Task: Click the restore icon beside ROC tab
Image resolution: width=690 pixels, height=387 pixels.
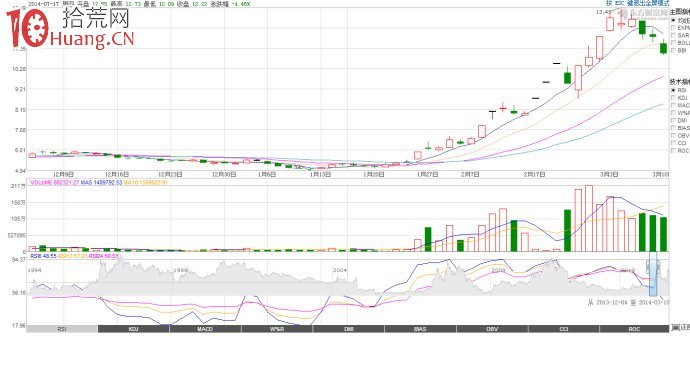Action: pos(675,328)
